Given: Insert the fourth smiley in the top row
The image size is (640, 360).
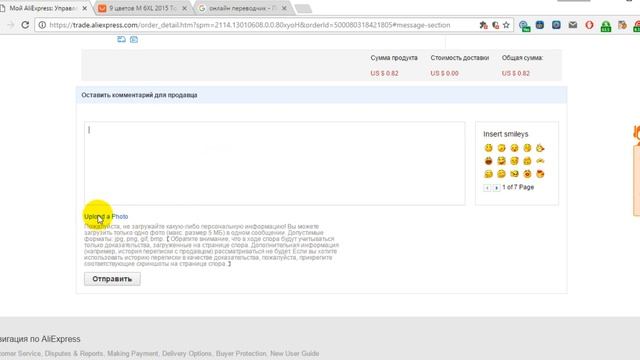Looking at the screenshot, I should (x=527, y=148).
